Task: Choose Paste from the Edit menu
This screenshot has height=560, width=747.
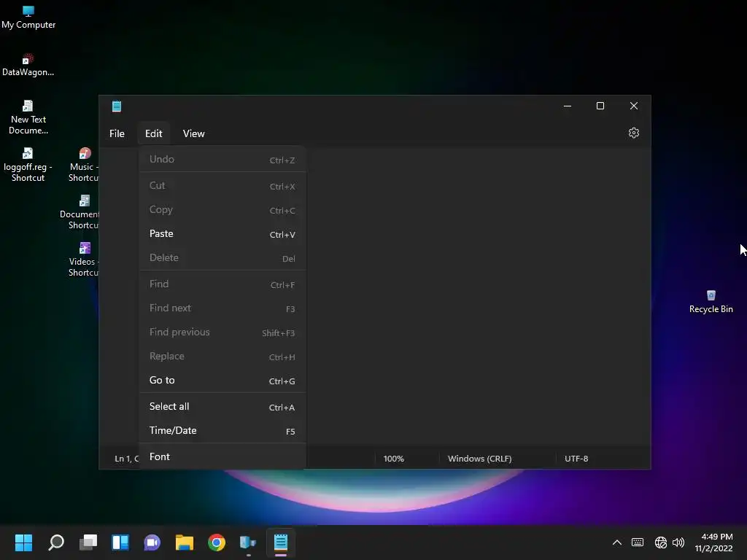Action: coord(222,234)
